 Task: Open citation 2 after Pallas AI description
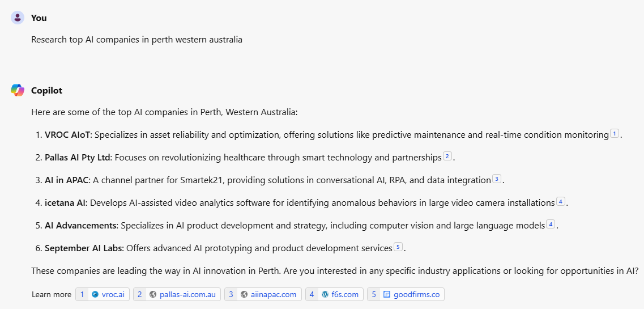pyautogui.click(x=447, y=156)
